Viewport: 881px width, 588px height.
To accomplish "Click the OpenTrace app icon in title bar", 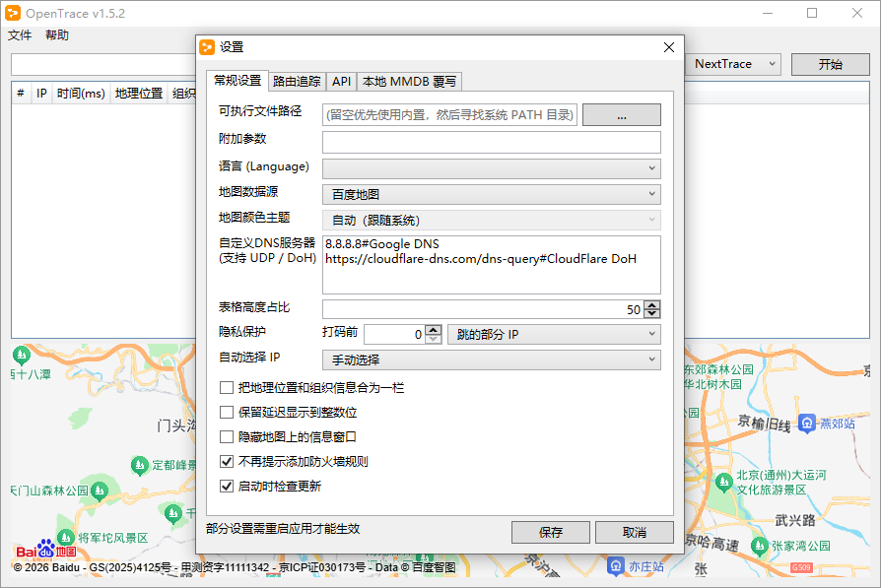I will coord(13,13).
